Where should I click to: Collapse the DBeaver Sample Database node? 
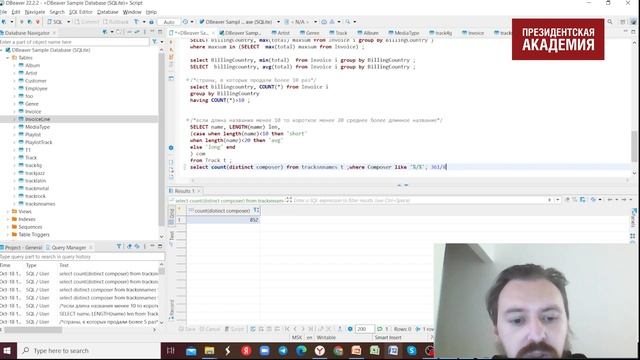point(2,50)
